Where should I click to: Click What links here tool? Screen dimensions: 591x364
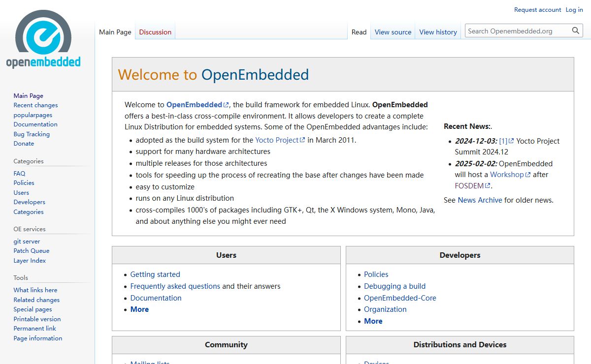(x=35, y=290)
